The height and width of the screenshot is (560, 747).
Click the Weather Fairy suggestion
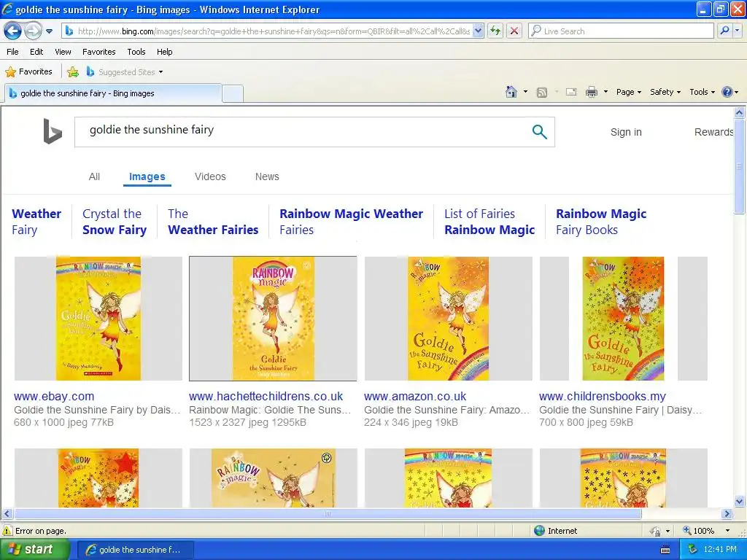(36, 222)
